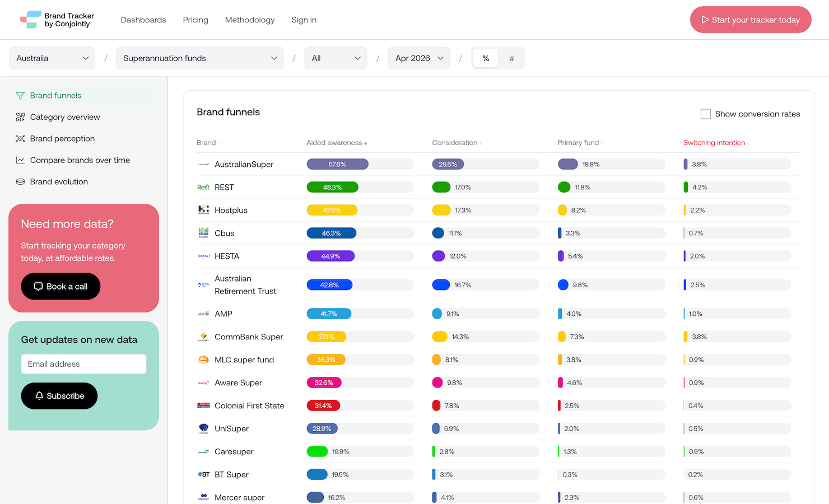The height and width of the screenshot is (504, 829).
Task: Open Brand evolution page
Action: (x=84, y=181)
